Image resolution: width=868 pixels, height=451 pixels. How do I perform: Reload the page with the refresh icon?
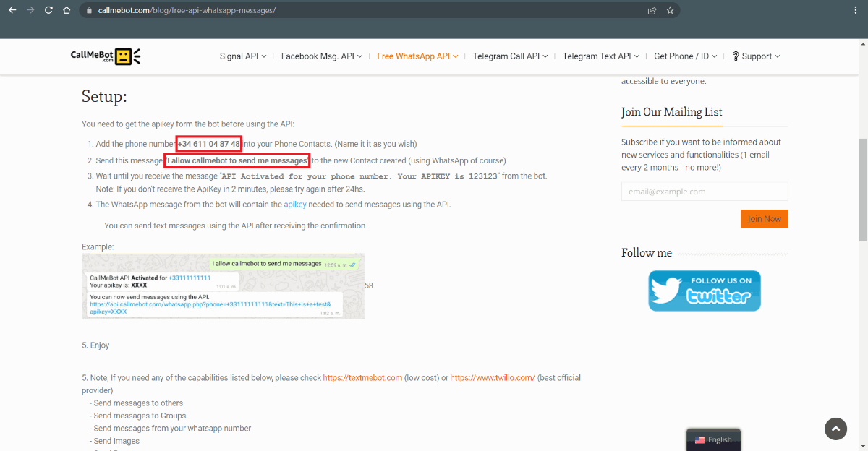48,10
